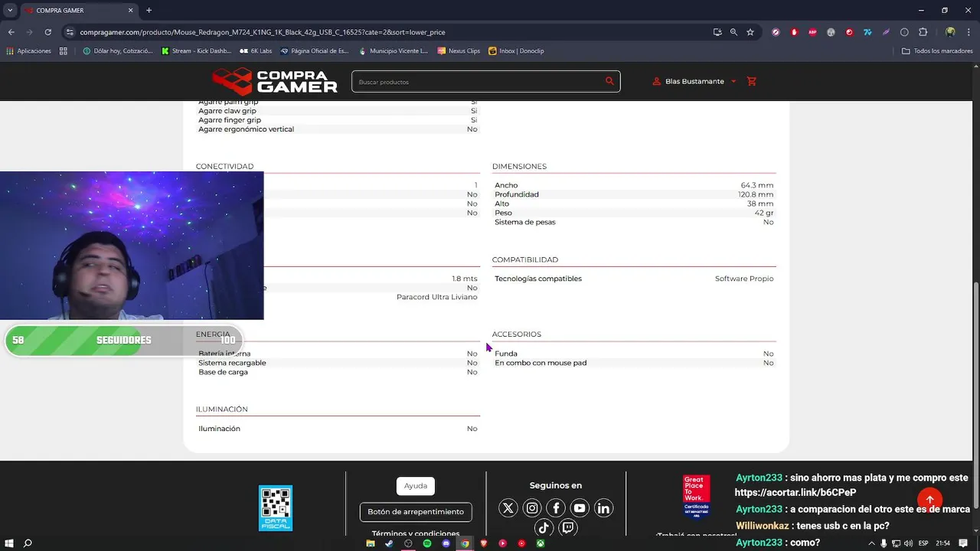Go back to the previous page

click(11, 32)
